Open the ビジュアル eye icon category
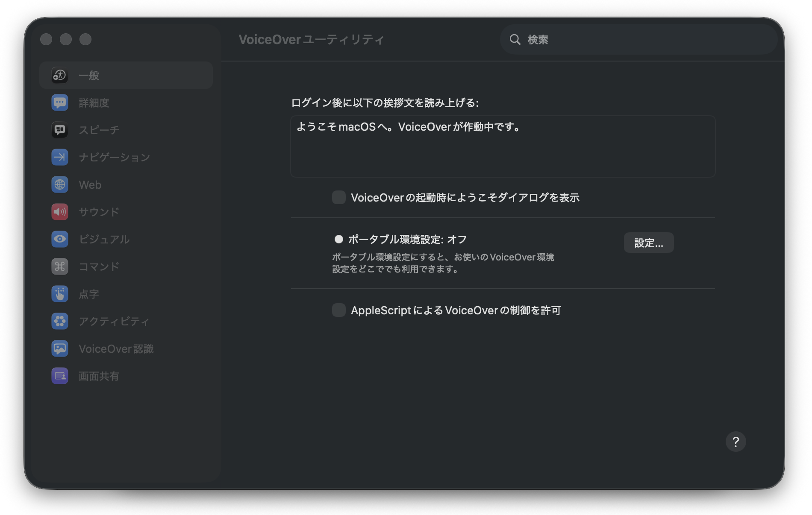Screen dimensions: 812x515 pos(60,239)
